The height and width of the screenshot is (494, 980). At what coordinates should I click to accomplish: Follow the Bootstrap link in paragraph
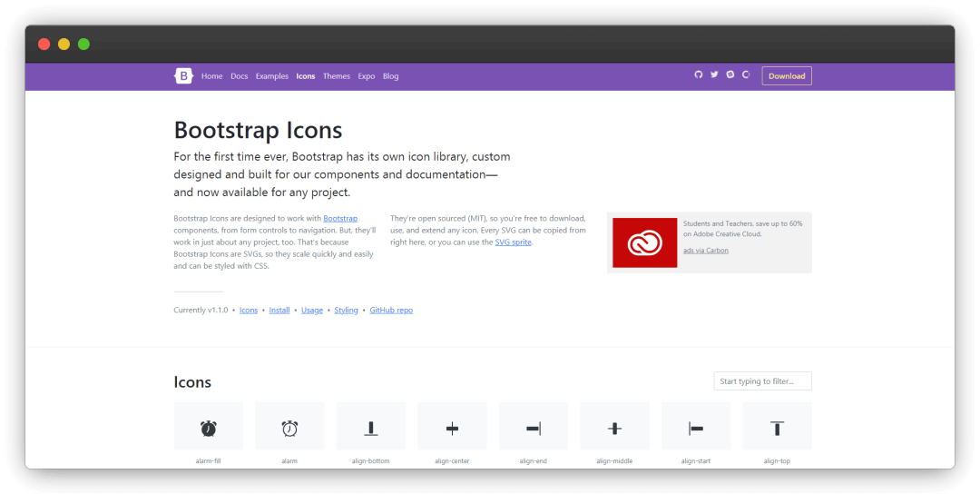340,218
